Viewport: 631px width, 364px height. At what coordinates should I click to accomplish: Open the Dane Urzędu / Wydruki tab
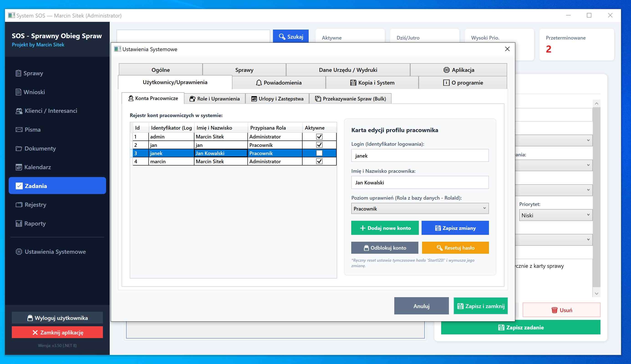348,70
